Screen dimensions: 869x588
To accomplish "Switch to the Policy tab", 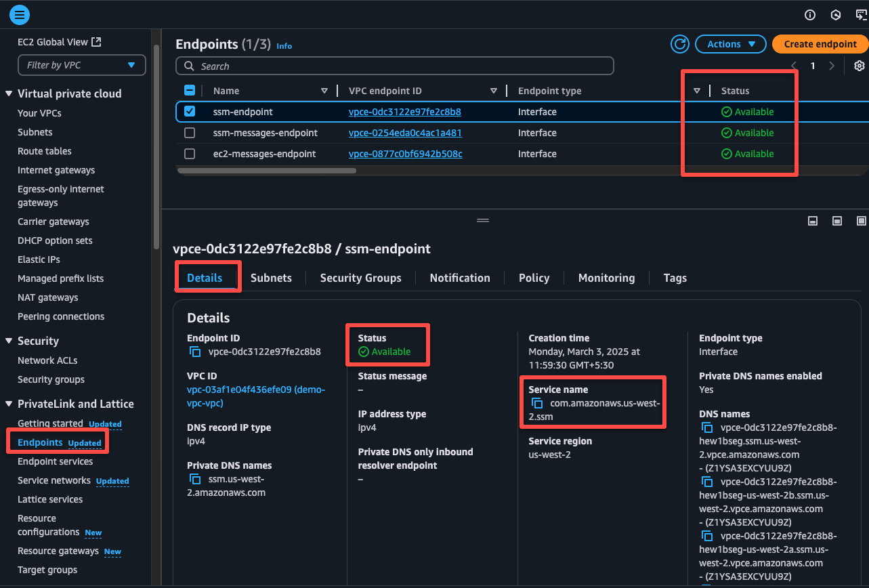I will click(534, 278).
